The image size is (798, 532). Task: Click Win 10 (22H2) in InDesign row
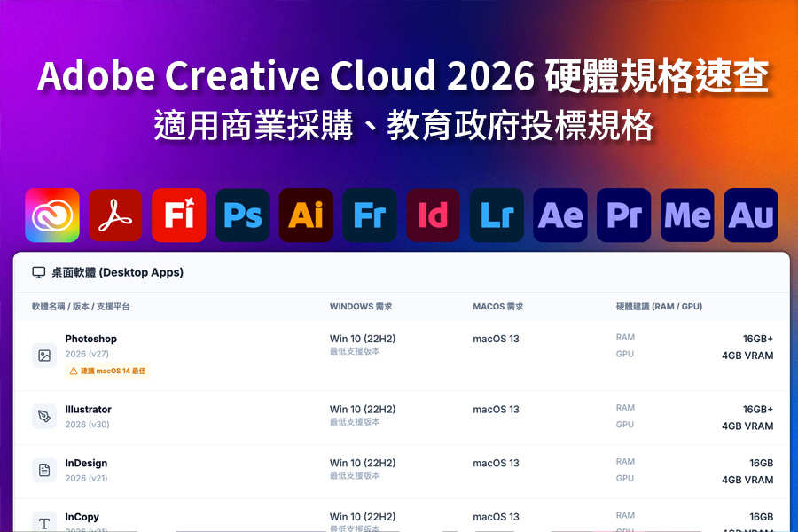pos(363,463)
